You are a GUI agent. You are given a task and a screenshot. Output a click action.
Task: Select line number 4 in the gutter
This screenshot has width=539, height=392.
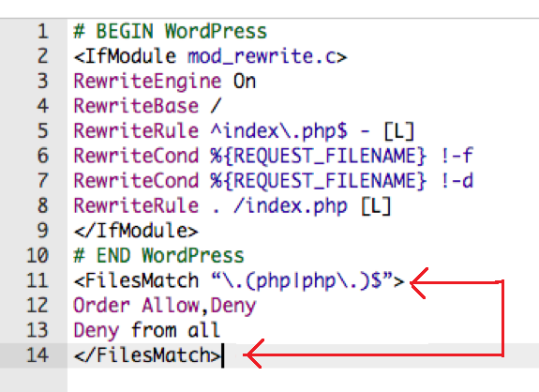pos(42,106)
